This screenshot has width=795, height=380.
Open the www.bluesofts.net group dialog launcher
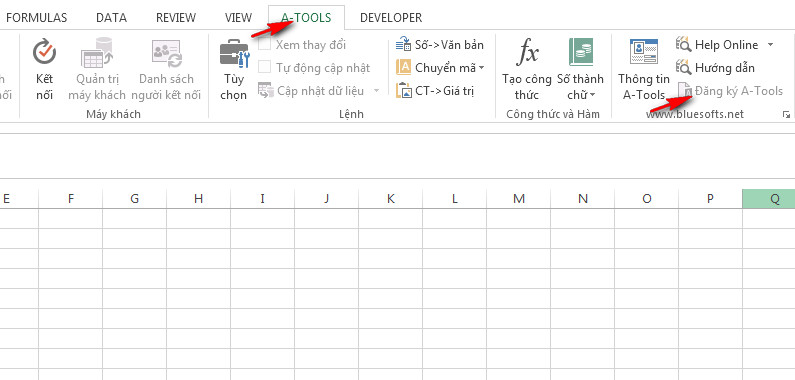pos(786,115)
